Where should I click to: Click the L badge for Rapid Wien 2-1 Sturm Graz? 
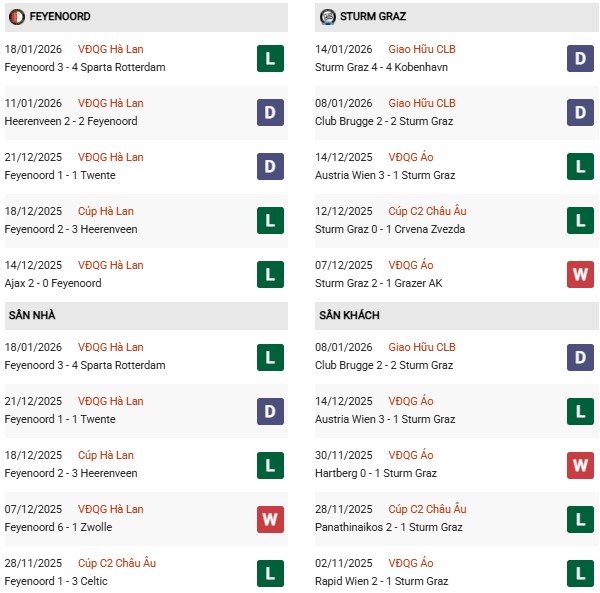(580, 572)
